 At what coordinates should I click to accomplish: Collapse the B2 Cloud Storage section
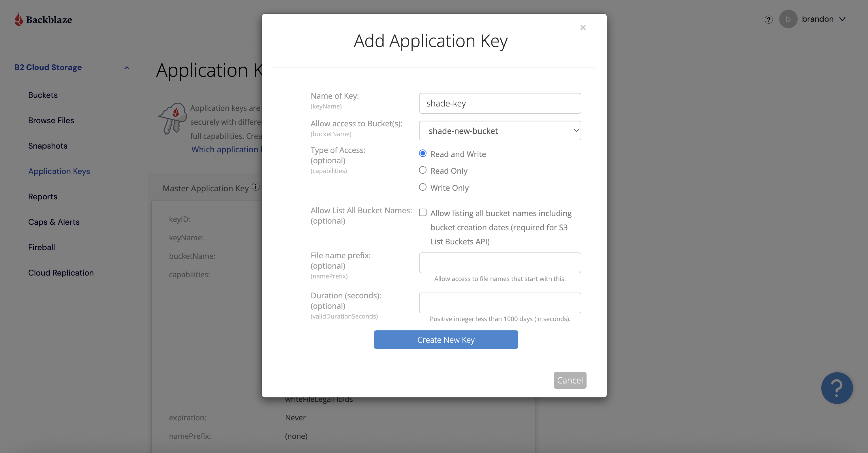point(127,68)
